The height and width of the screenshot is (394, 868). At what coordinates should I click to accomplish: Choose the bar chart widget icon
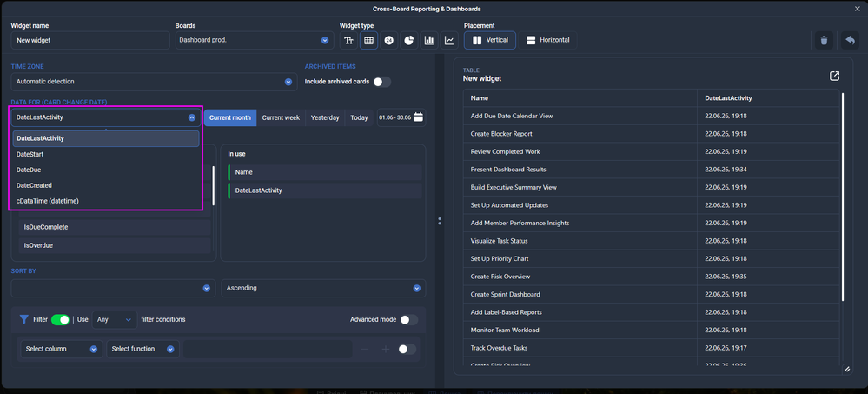pyautogui.click(x=429, y=41)
